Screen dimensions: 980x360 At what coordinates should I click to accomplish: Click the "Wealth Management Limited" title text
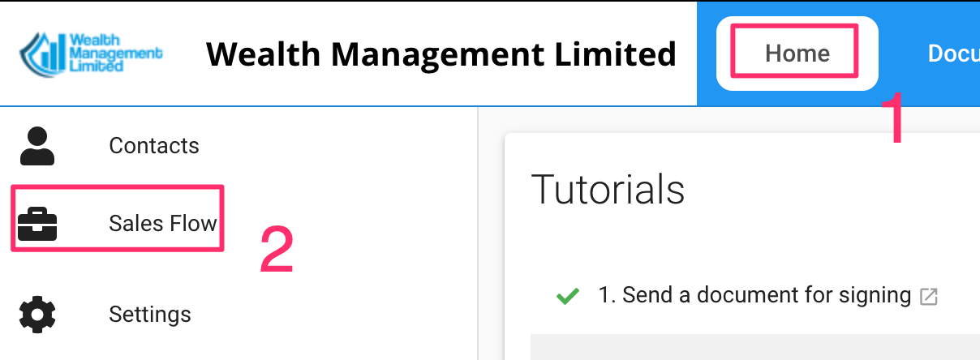point(441,54)
